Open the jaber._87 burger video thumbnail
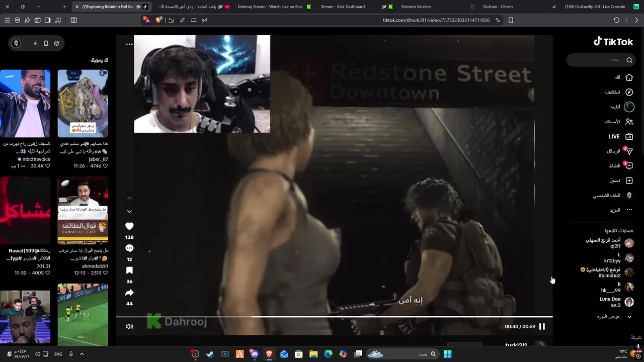 coord(83,104)
